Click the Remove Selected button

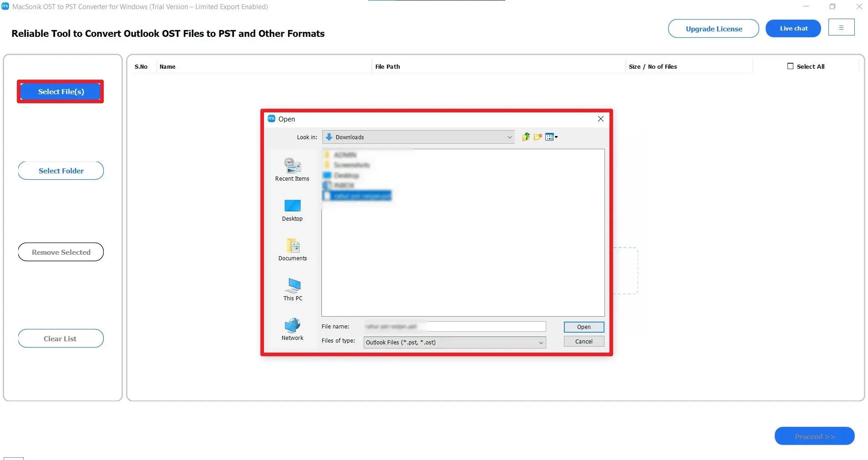click(x=61, y=252)
